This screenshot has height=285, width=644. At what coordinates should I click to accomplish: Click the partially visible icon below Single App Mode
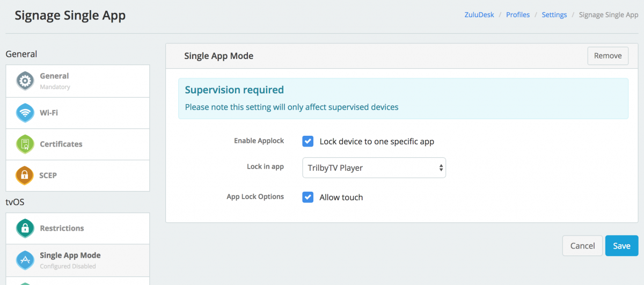[x=25, y=282]
